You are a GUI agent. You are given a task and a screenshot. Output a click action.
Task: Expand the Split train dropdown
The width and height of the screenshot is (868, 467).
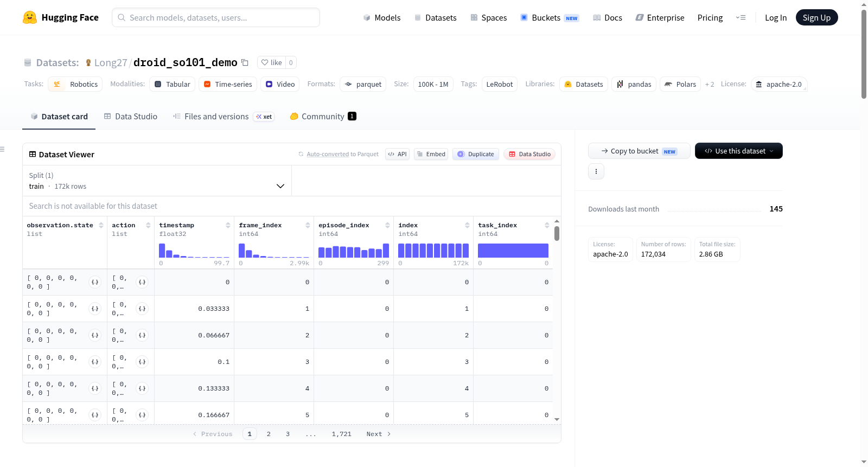pos(157,181)
